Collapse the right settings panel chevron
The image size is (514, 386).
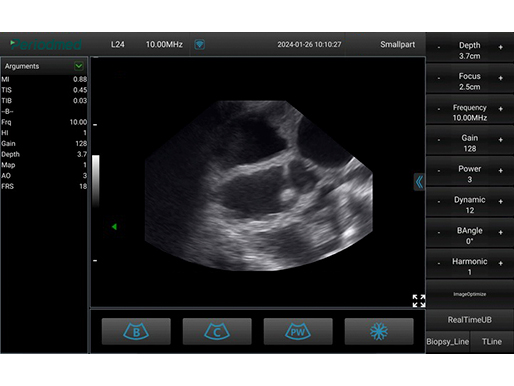coord(419,182)
